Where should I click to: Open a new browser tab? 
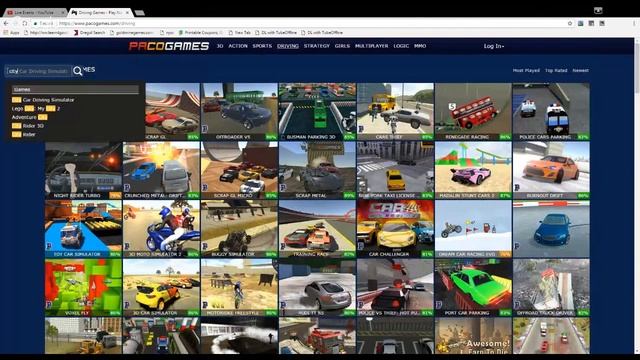click(140, 13)
